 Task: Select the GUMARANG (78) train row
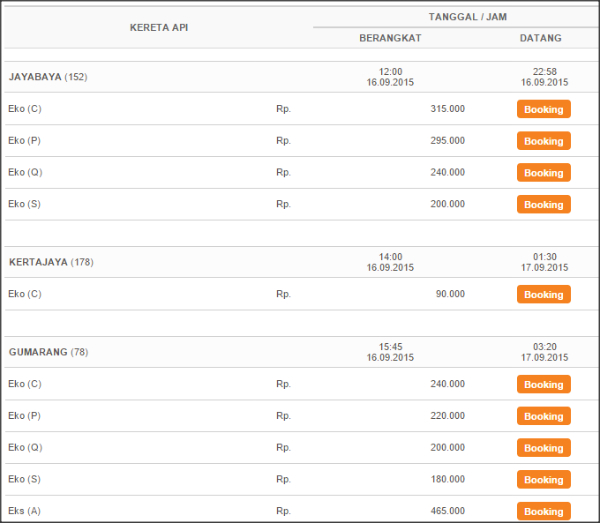click(x=302, y=352)
